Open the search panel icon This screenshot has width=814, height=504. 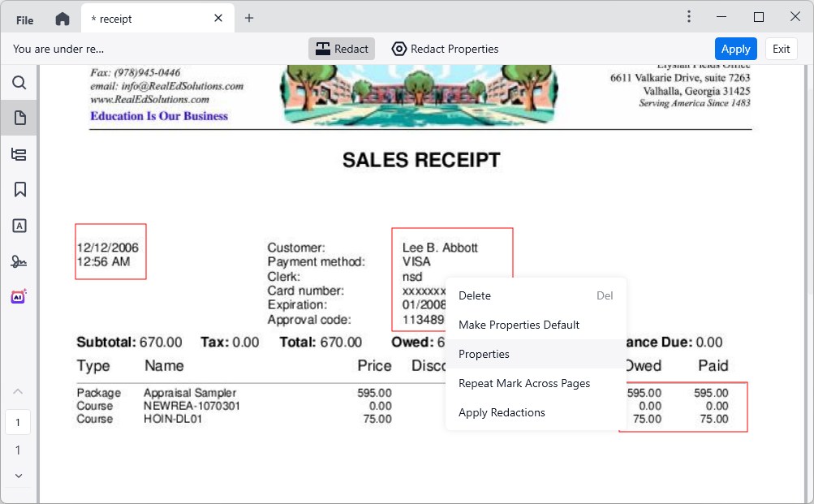pyautogui.click(x=19, y=83)
